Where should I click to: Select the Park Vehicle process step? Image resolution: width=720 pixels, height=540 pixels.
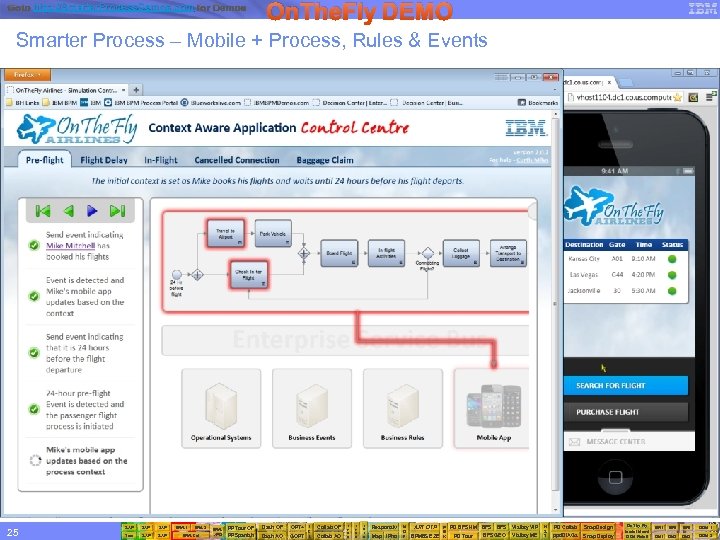273,234
